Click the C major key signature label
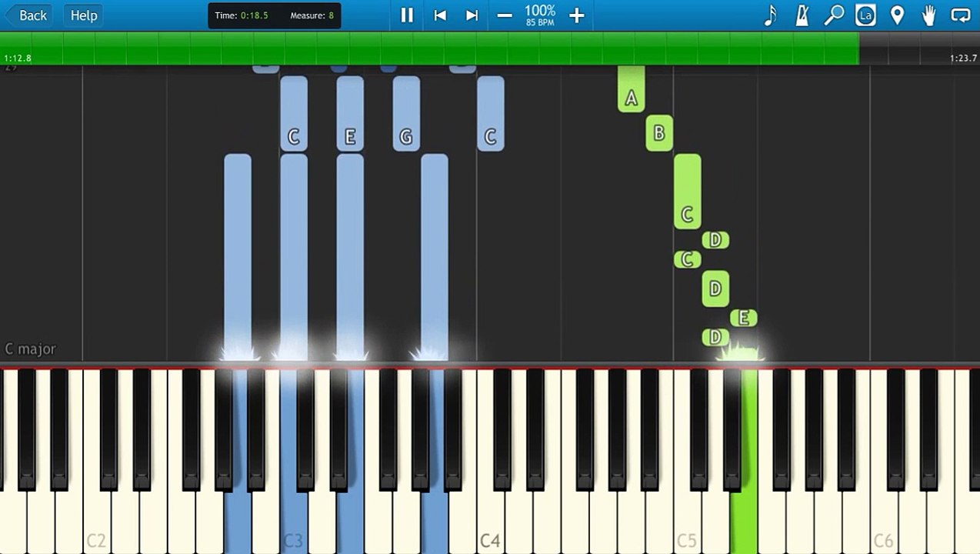This screenshot has width=980, height=554. tap(31, 349)
